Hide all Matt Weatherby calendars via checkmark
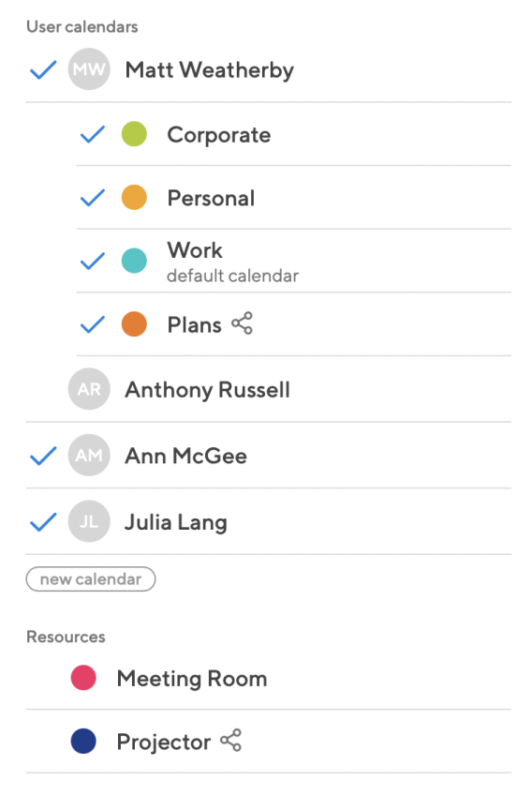532x795 pixels. pyautogui.click(x=43, y=70)
